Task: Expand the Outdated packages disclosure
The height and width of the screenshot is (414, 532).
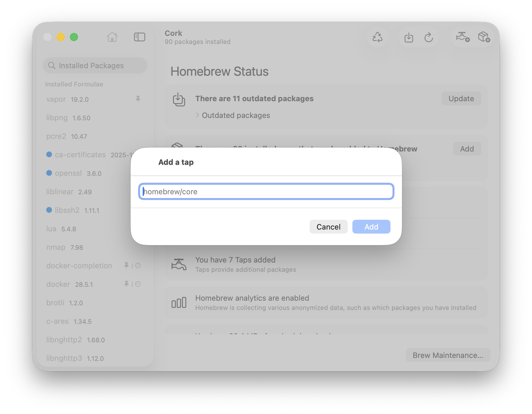Action: (x=198, y=115)
